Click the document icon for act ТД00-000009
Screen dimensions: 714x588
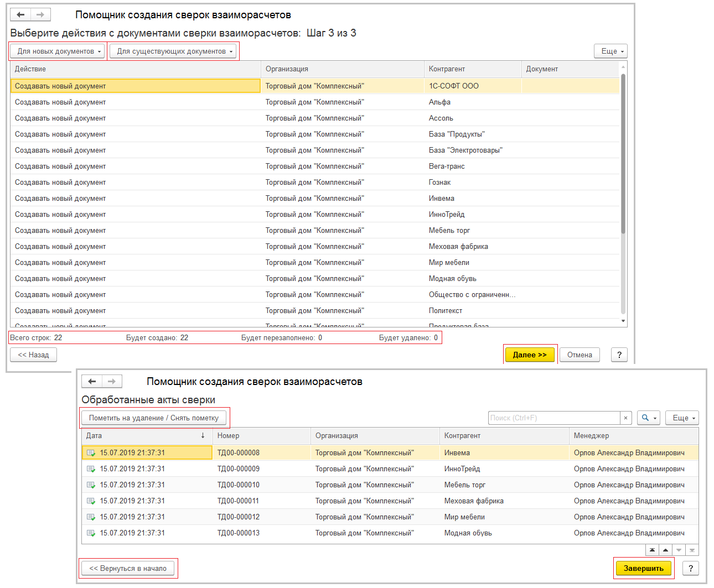[91, 469]
